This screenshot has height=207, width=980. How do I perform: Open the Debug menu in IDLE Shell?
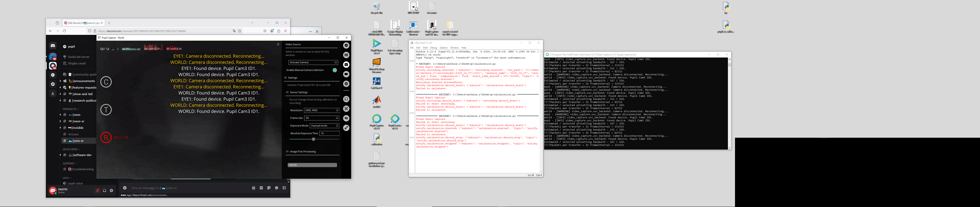pyautogui.click(x=433, y=48)
